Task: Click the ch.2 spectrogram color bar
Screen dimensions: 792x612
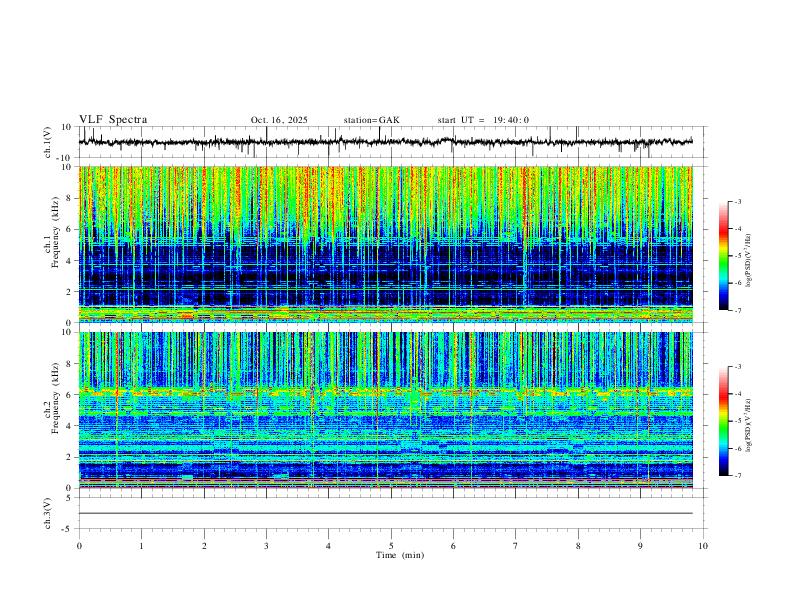Action: click(x=723, y=421)
